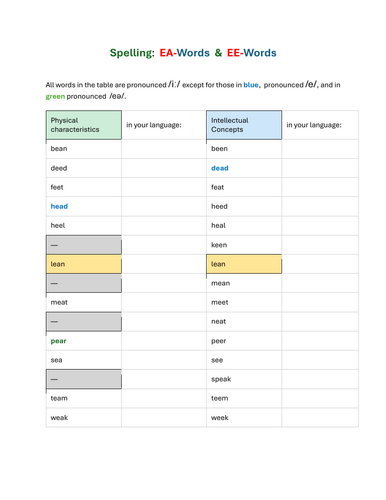The image size is (386, 500).
Task: Click the word 'keen' in the table
Action: [x=219, y=245]
